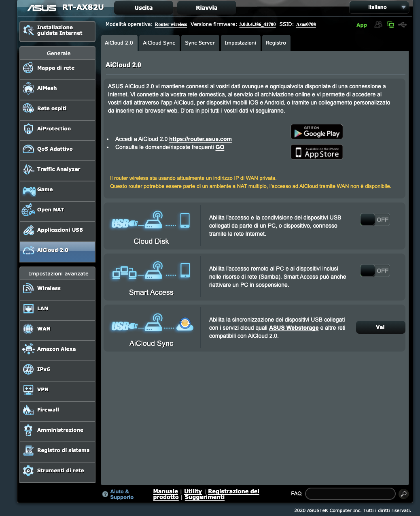
Task: Open the Mappa di rete globe icon
Action: (28, 68)
